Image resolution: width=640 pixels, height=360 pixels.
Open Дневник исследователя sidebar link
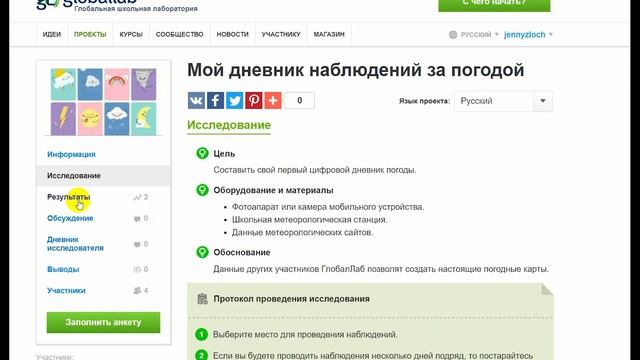coord(75,244)
